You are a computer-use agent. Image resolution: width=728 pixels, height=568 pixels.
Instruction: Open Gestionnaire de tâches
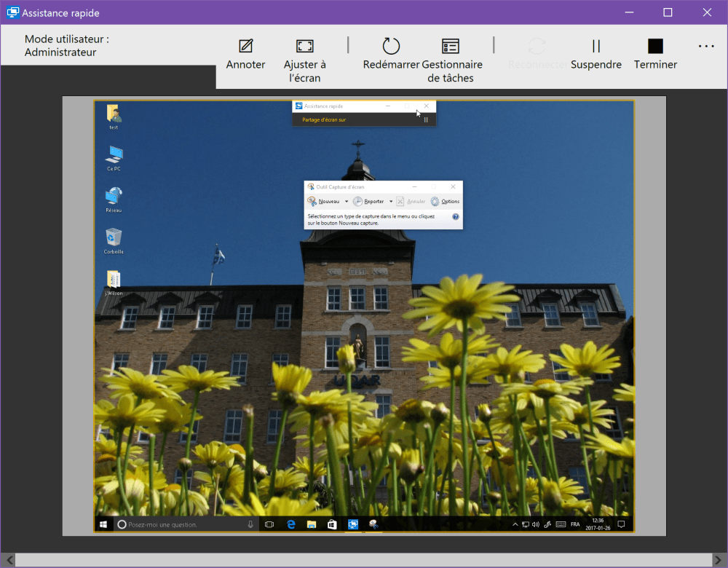click(x=451, y=47)
